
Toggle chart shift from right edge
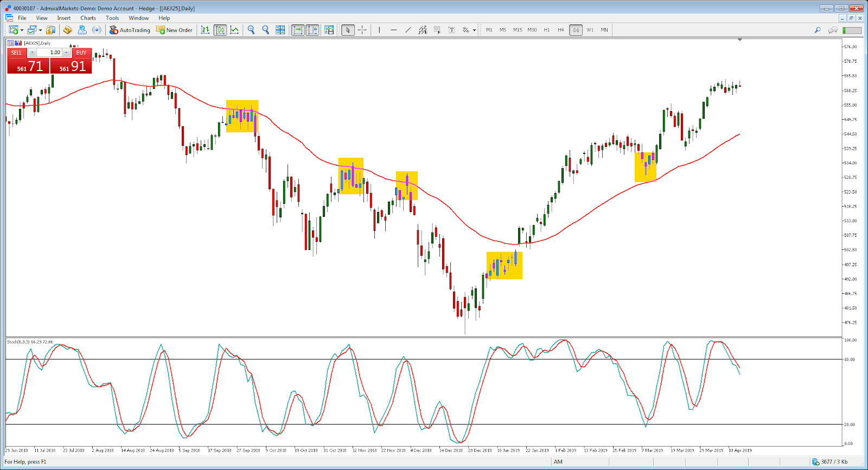coord(312,30)
